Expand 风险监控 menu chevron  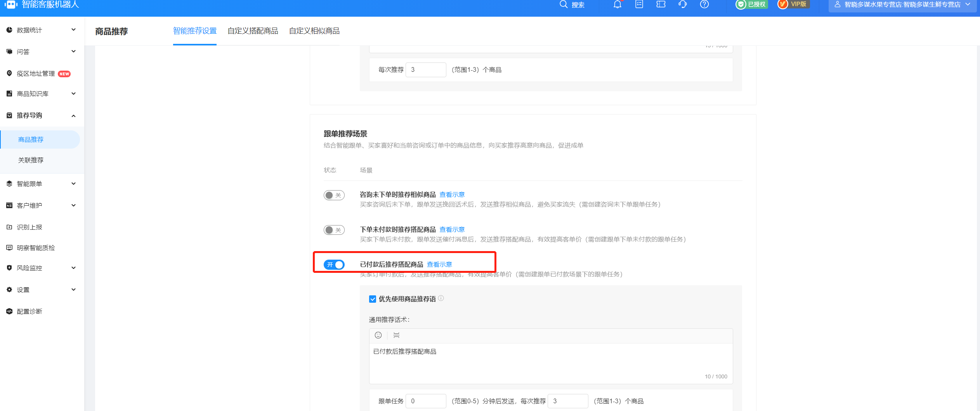[x=73, y=268]
